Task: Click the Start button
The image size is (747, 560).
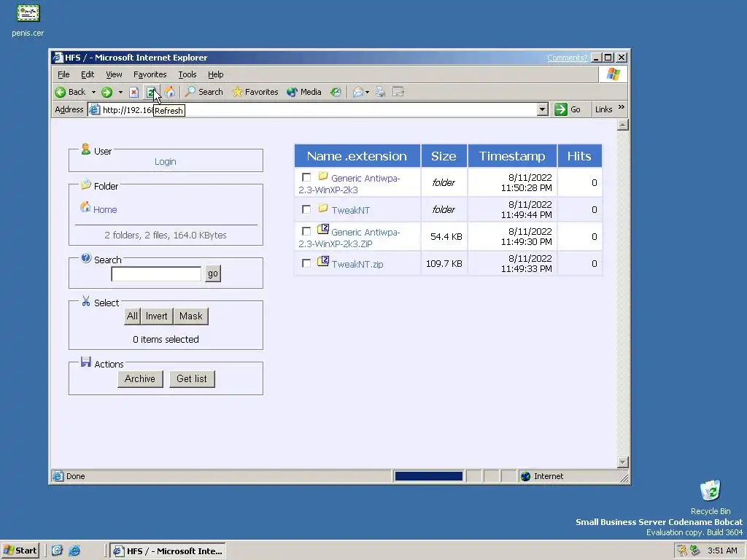Action: click(x=20, y=551)
